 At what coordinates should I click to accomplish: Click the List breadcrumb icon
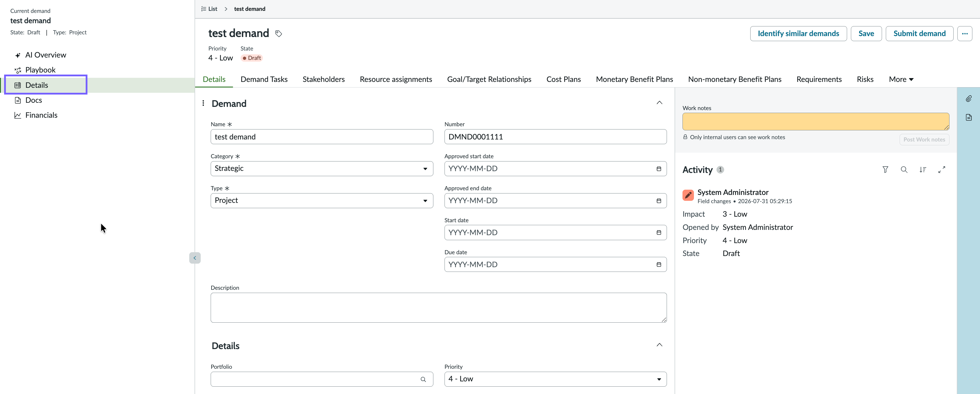204,9
